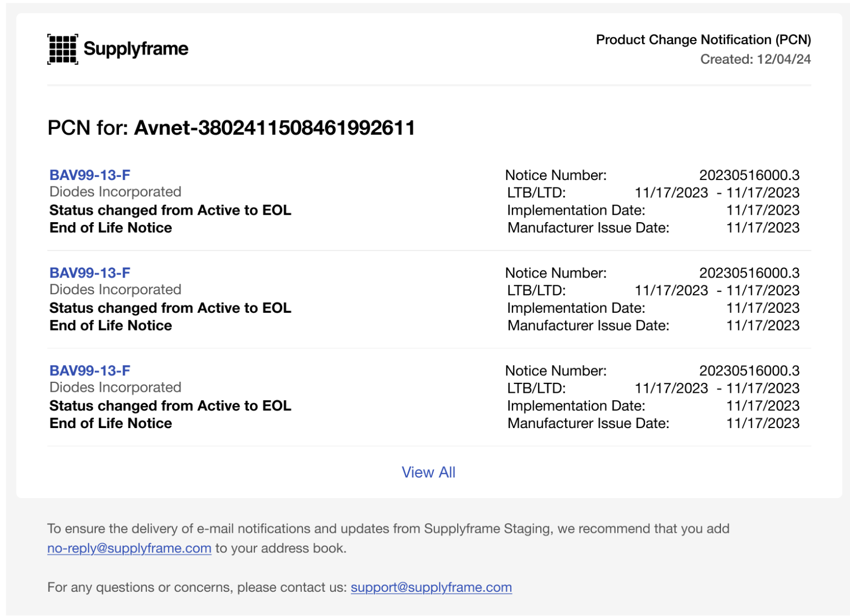The image size is (850, 616).
Task: Open the second BAV99-13-F part link
Action: (x=90, y=273)
